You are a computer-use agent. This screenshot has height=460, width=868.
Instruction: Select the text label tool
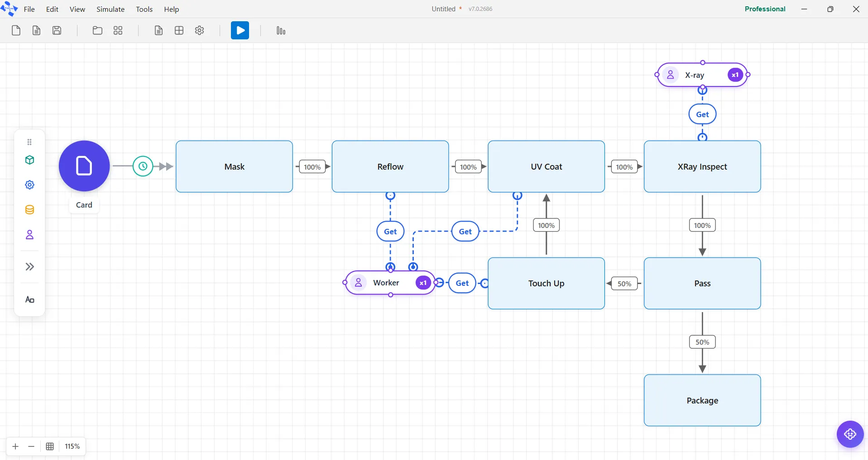coord(30,300)
